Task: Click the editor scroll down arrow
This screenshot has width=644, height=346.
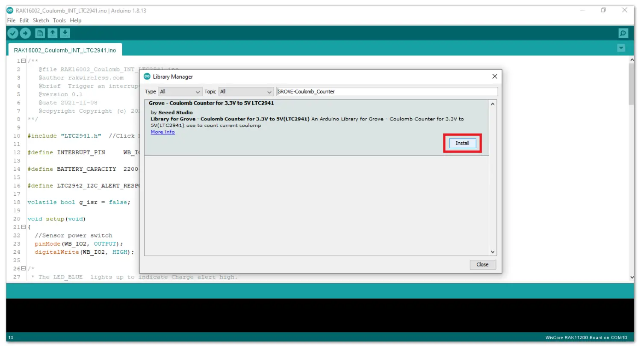Action: (x=632, y=277)
